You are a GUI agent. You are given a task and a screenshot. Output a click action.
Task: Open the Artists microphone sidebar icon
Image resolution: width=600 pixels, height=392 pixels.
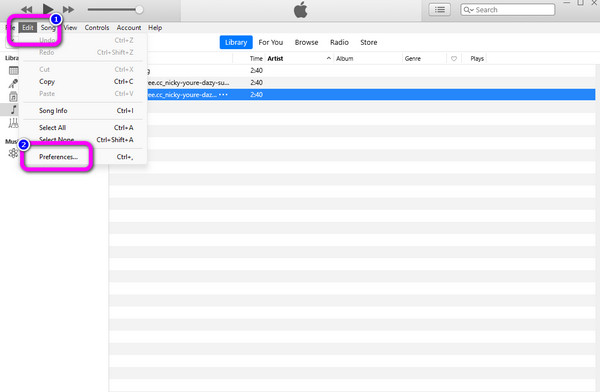pyautogui.click(x=13, y=83)
